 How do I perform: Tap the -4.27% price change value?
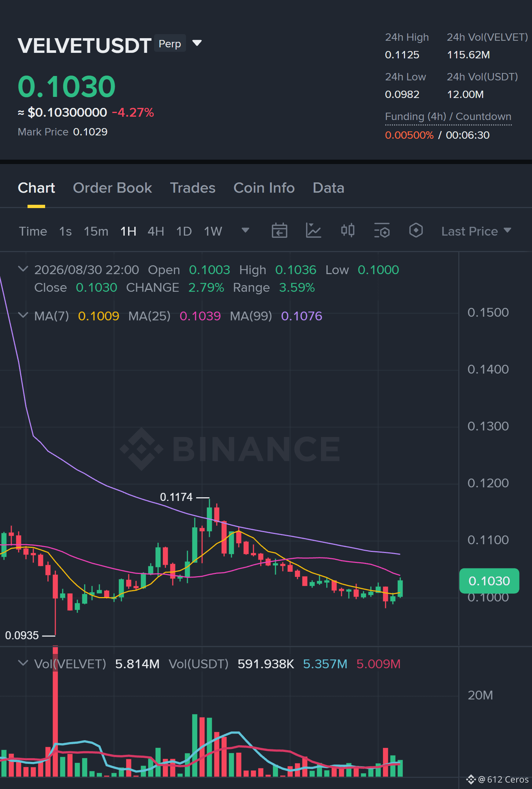point(133,112)
